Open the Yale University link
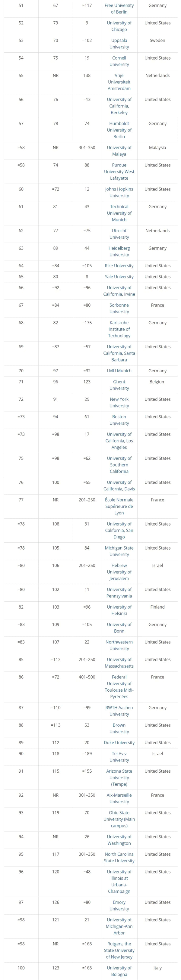 coord(119,277)
